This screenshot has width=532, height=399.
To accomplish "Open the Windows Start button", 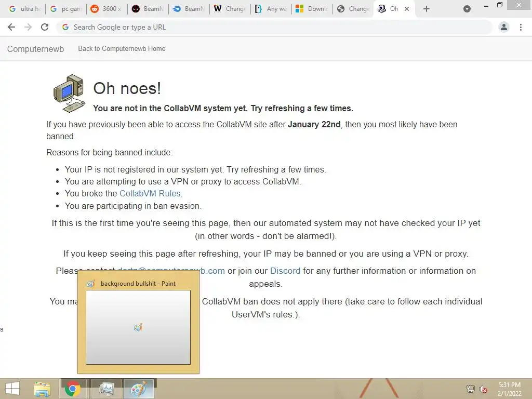I will click(x=12, y=389).
